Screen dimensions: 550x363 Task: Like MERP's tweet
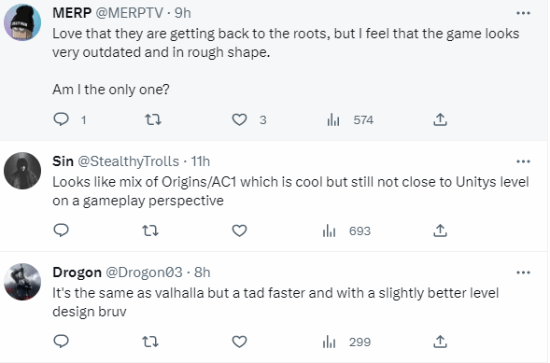pos(240,120)
